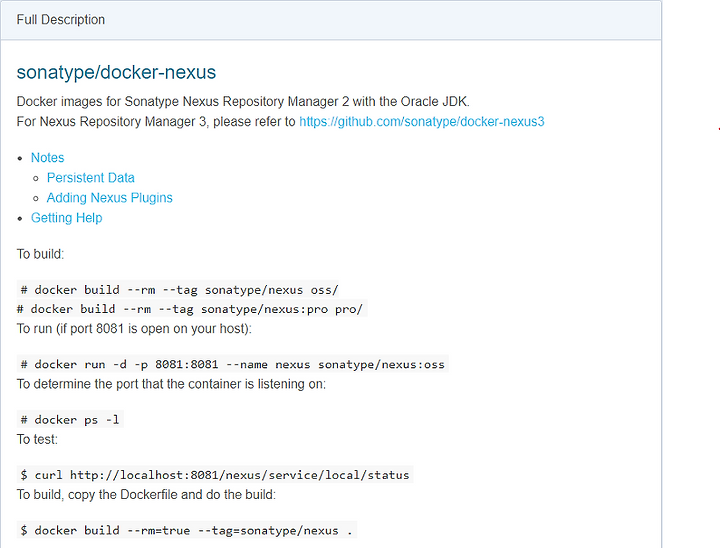Open the Persistent Data link
Image resolution: width=720 pixels, height=548 pixels.
pos(90,178)
